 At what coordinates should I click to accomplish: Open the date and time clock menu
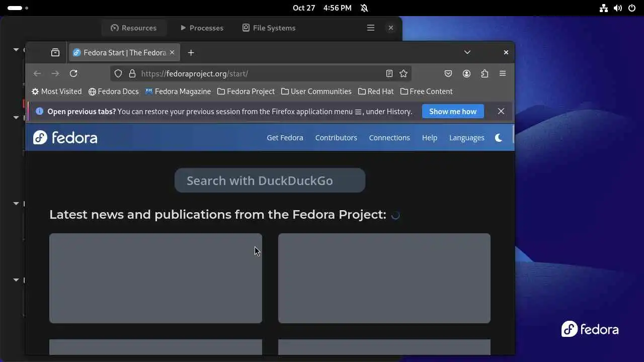(322, 8)
